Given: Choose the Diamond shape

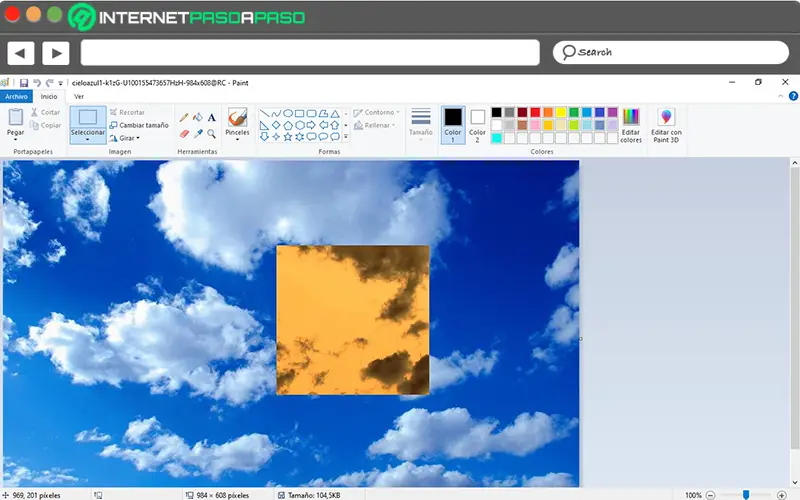Looking at the screenshot, I should (276, 125).
